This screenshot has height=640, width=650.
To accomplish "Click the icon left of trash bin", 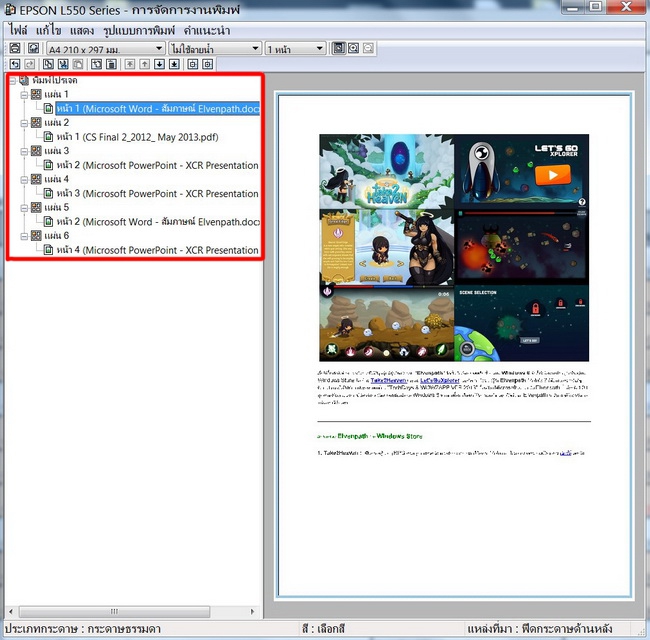I will pyautogui.click(x=96, y=64).
